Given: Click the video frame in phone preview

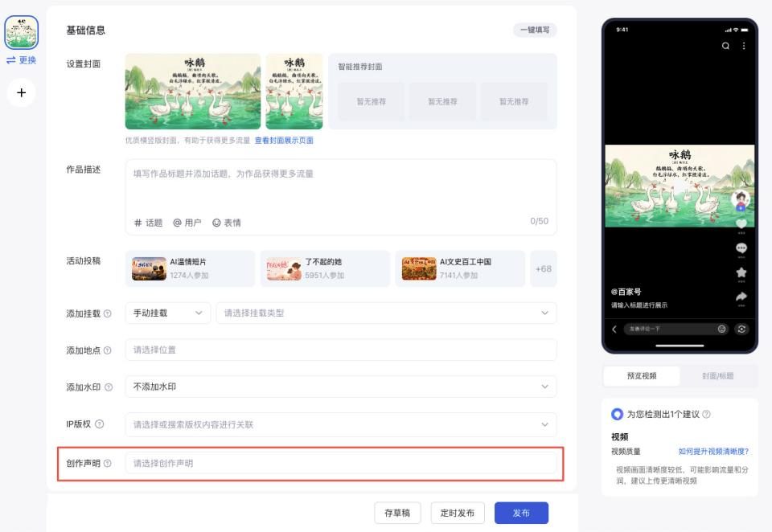Looking at the screenshot, I should (680, 186).
